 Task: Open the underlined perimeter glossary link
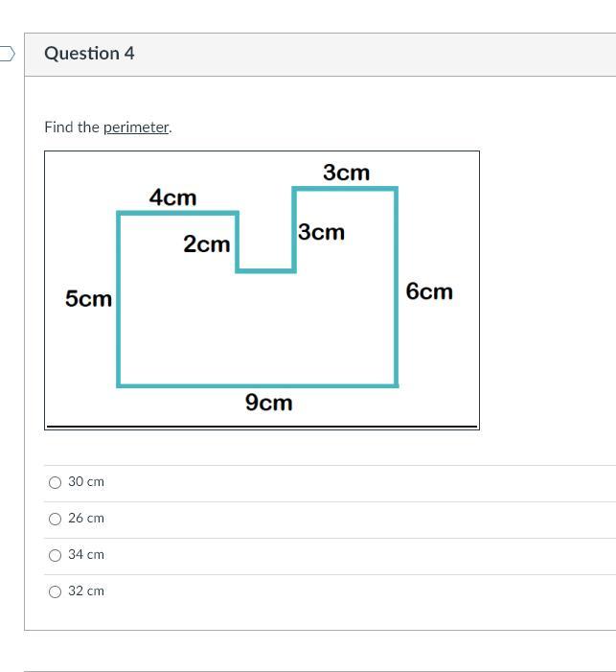click(136, 127)
